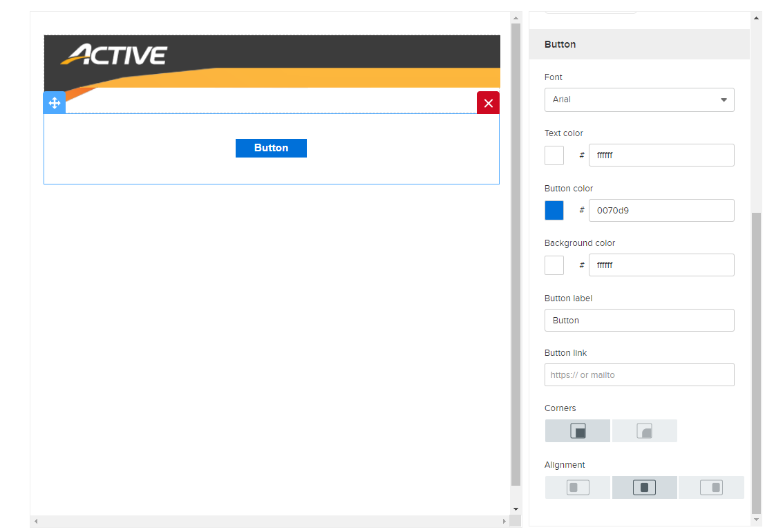Click the Button label text field
774x532 pixels.
click(639, 321)
